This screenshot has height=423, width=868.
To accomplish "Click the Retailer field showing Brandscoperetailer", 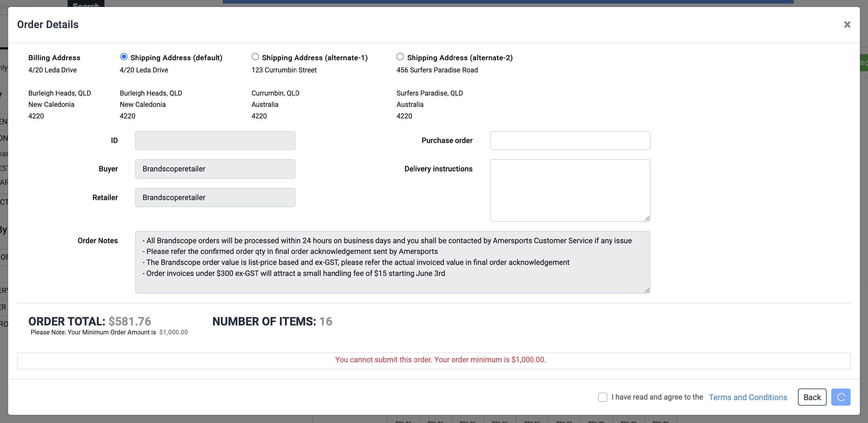I will pyautogui.click(x=215, y=197).
